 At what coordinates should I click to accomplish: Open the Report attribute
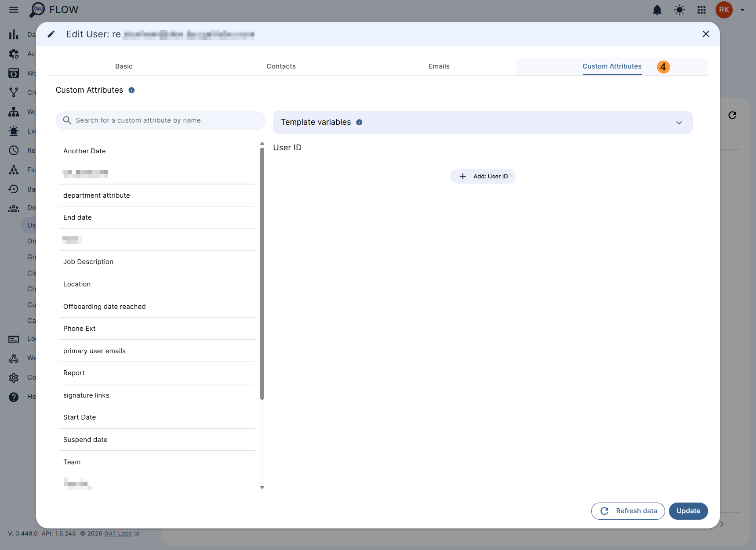pyautogui.click(x=157, y=373)
